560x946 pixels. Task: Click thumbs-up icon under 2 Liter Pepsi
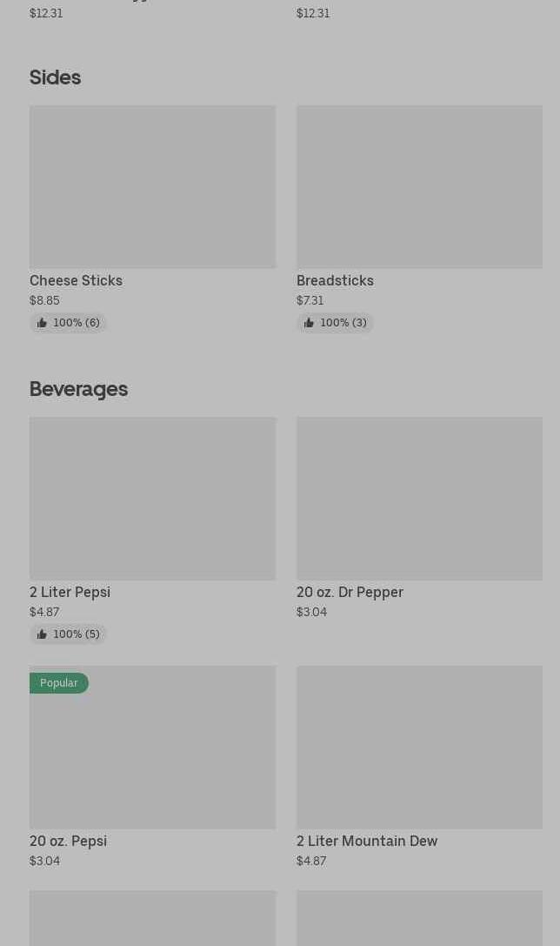coord(42,634)
